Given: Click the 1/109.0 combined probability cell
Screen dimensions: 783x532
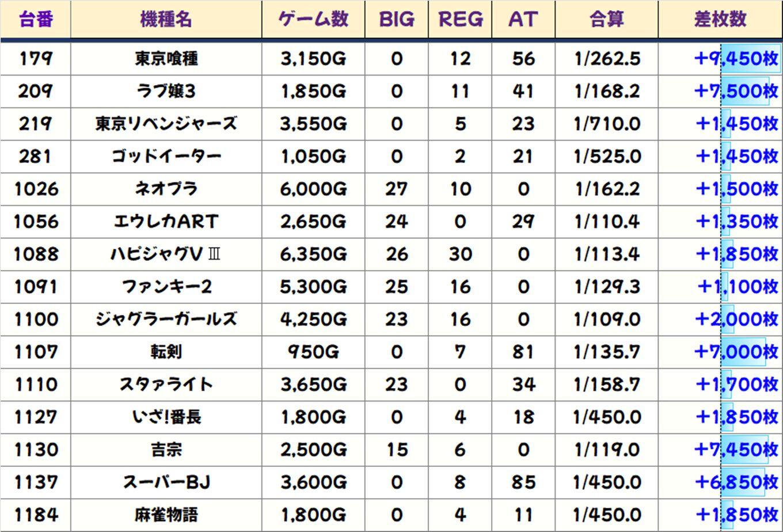Looking at the screenshot, I should [x=606, y=319].
